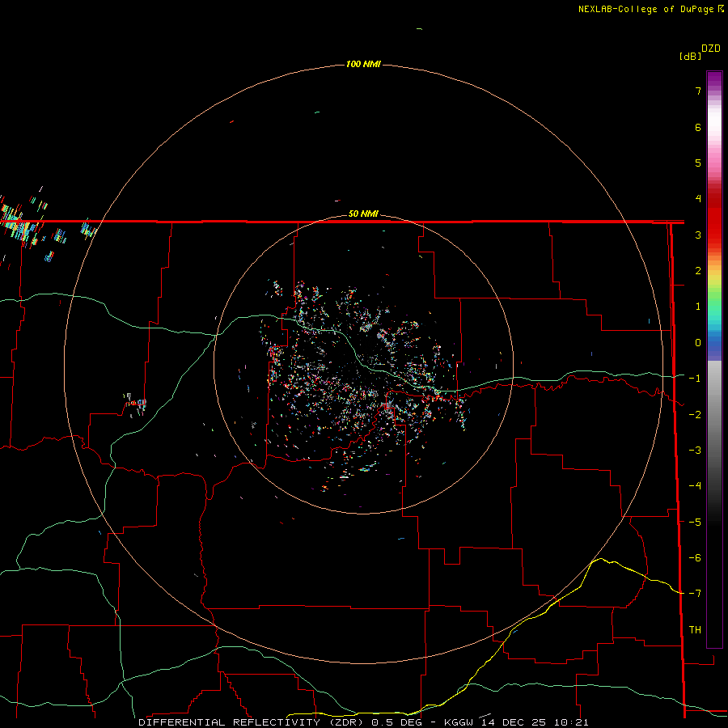This screenshot has width=728, height=728.
Task: Click the -7 value on color scale
Action: pyautogui.click(x=695, y=594)
